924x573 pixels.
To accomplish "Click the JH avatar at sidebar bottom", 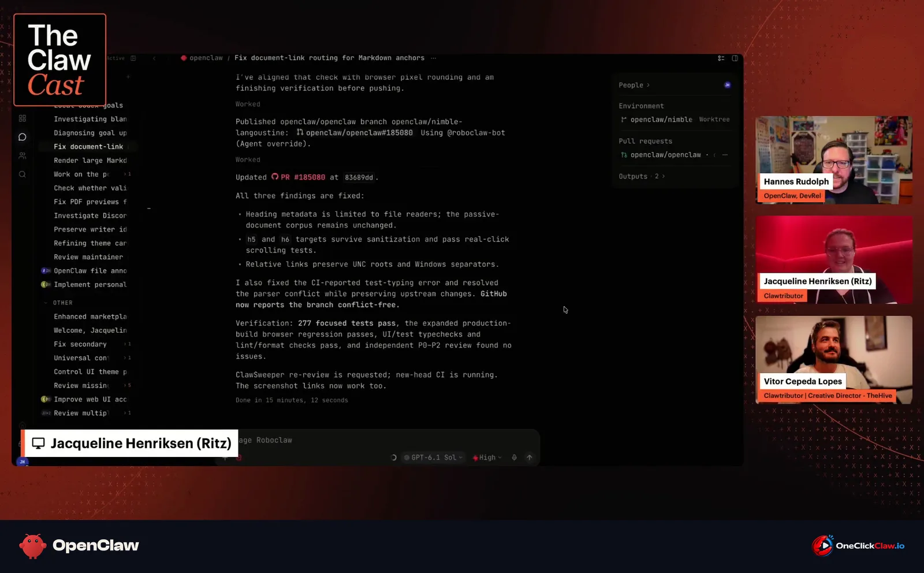I will tap(23, 462).
